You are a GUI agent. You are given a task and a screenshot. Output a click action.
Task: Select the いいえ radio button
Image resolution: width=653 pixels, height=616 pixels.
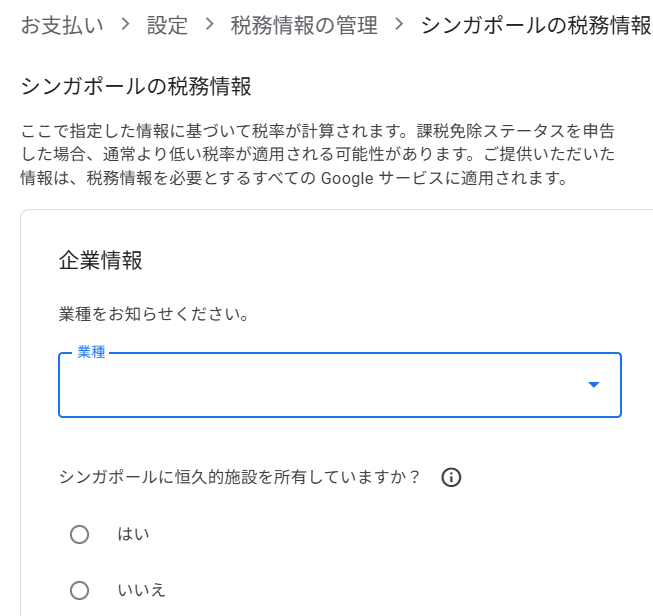(80, 590)
